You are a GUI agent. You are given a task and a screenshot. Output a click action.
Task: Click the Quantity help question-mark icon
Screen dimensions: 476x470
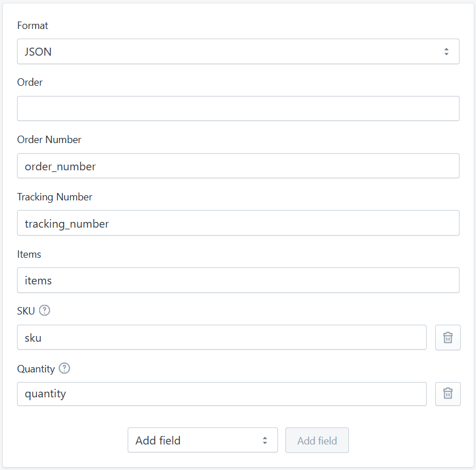pyautogui.click(x=65, y=368)
